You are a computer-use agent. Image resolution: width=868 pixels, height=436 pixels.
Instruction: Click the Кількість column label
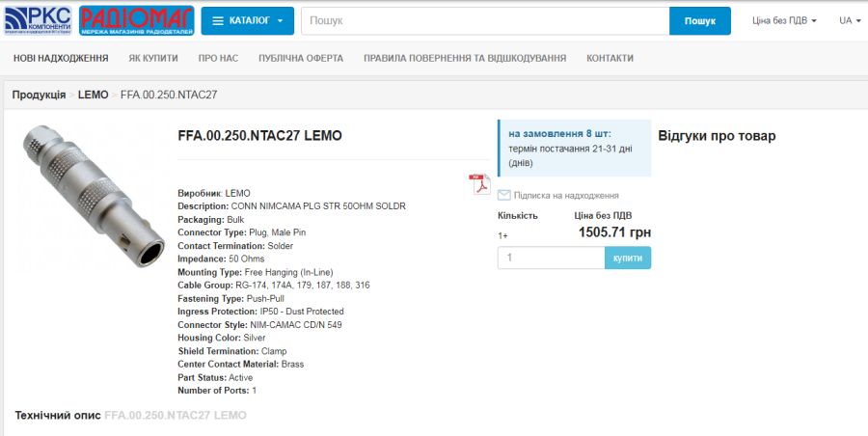(x=518, y=215)
